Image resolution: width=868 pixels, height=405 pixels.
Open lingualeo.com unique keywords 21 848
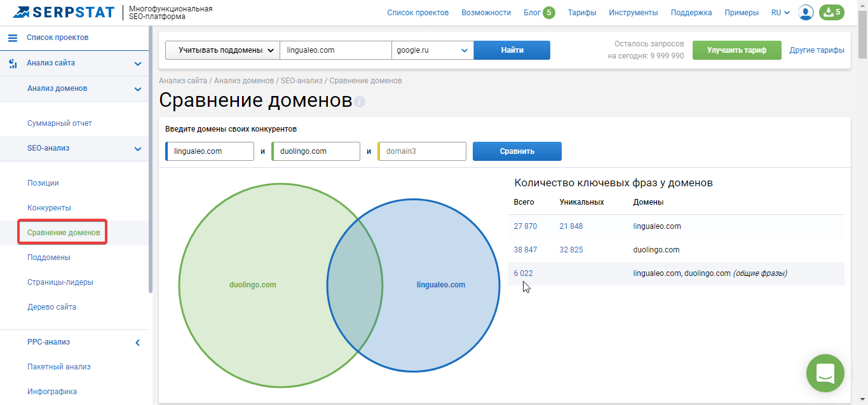click(x=571, y=226)
